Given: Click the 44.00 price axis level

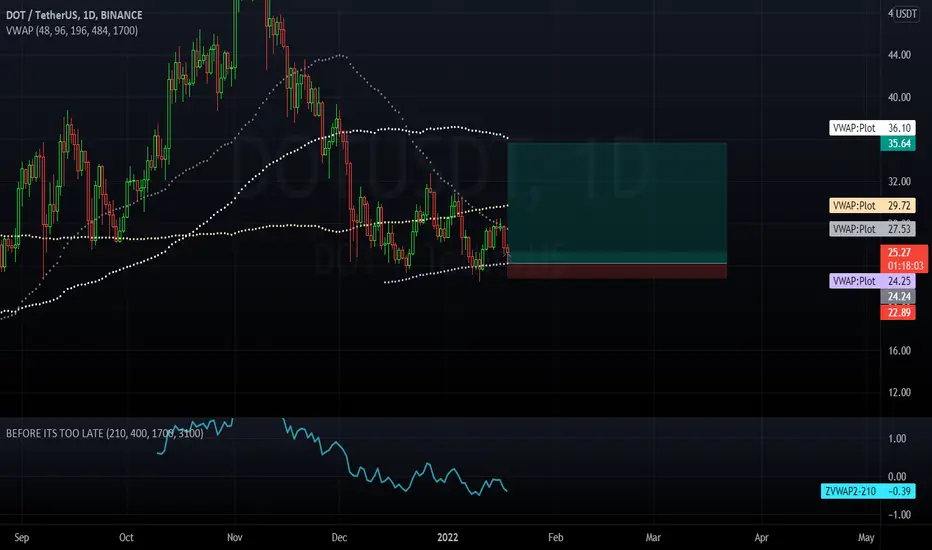Looking at the screenshot, I should (x=899, y=55).
